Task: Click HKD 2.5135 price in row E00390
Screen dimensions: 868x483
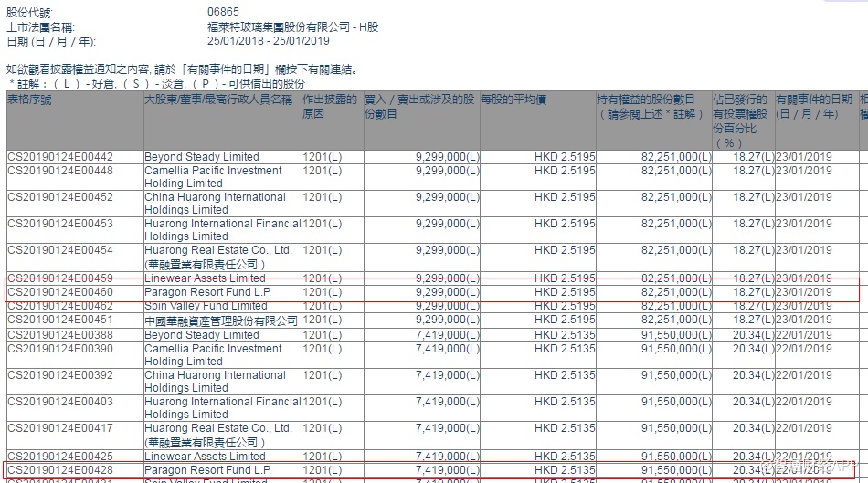Action: click(x=565, y=349)
